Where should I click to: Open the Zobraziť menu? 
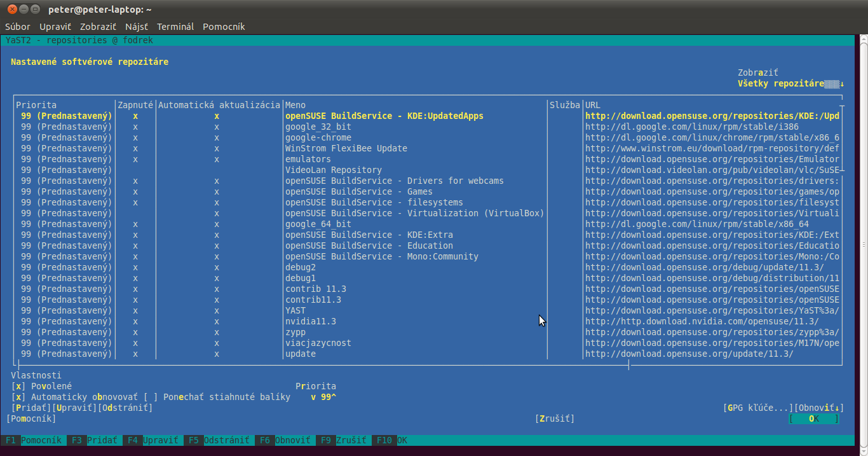pos(98,27)
